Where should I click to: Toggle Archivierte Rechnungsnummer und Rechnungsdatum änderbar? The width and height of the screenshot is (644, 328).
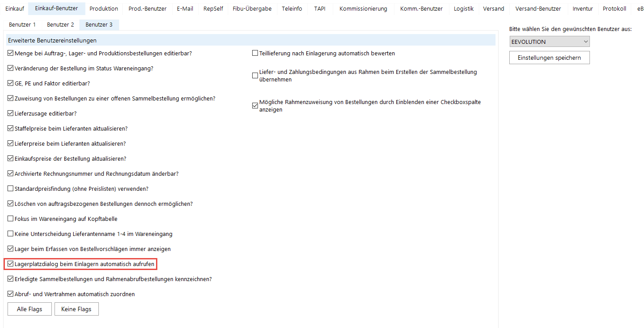coord(11,174)
